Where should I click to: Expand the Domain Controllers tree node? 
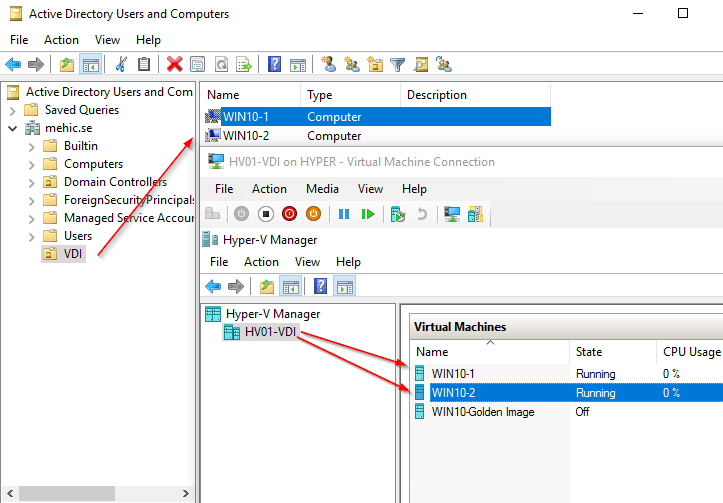pyautogui.click(x=32, y=182)
